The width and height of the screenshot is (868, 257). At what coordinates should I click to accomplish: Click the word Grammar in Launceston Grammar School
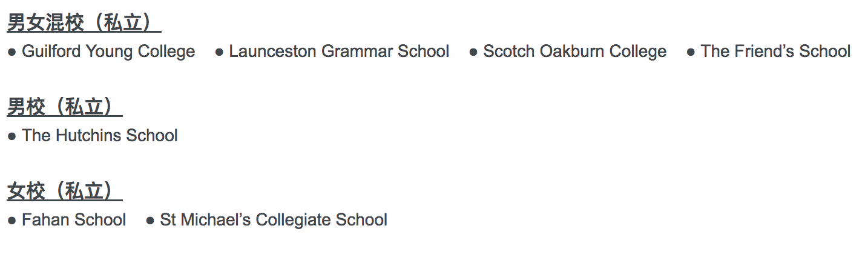pyautogui.click(x=357, y=52)
